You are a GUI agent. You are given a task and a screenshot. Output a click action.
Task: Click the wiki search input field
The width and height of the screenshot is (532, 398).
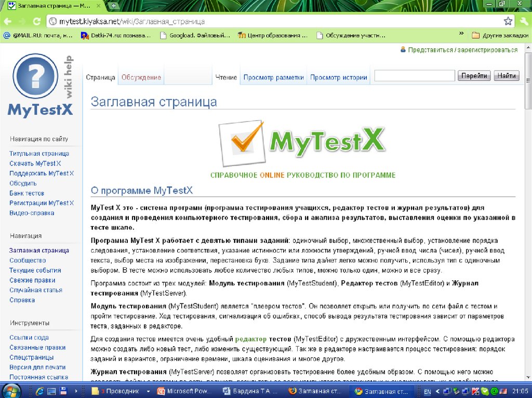click(415, 76)
